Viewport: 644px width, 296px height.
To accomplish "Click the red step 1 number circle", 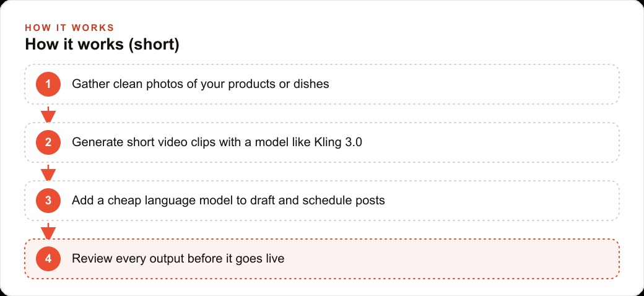I will [48, 84].
